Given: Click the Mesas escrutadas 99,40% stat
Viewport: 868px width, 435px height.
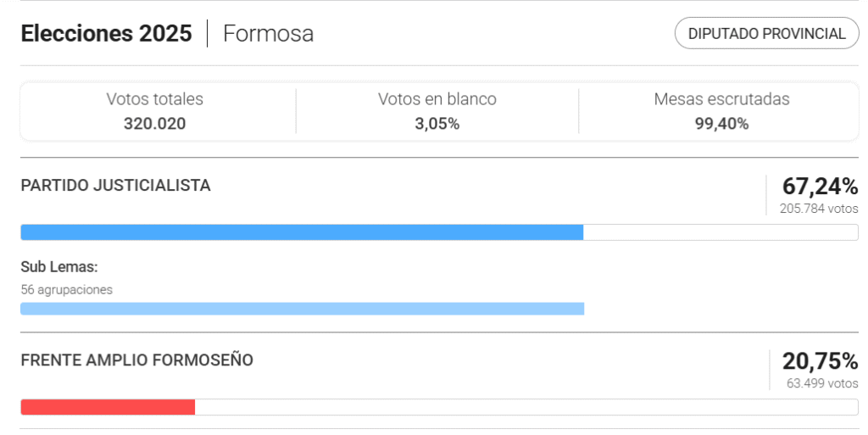Looking at the screenshot, I should tap(721, 111).
